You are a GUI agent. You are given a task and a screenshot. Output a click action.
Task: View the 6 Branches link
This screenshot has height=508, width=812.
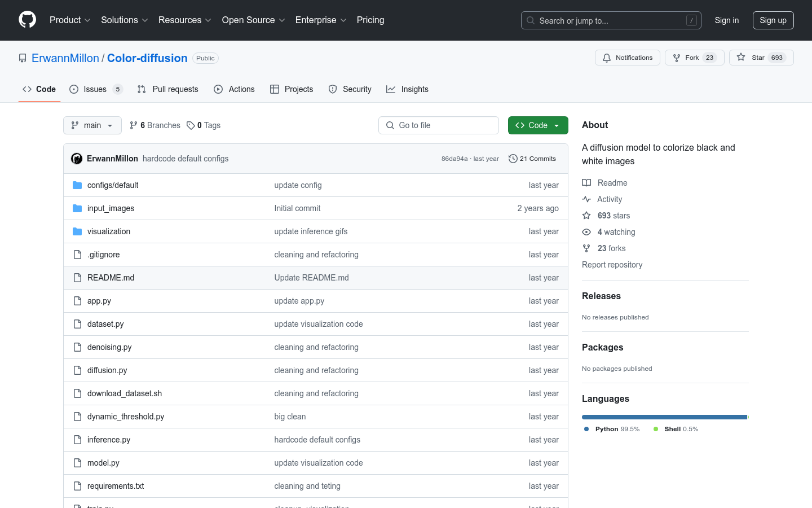point(155,125)
